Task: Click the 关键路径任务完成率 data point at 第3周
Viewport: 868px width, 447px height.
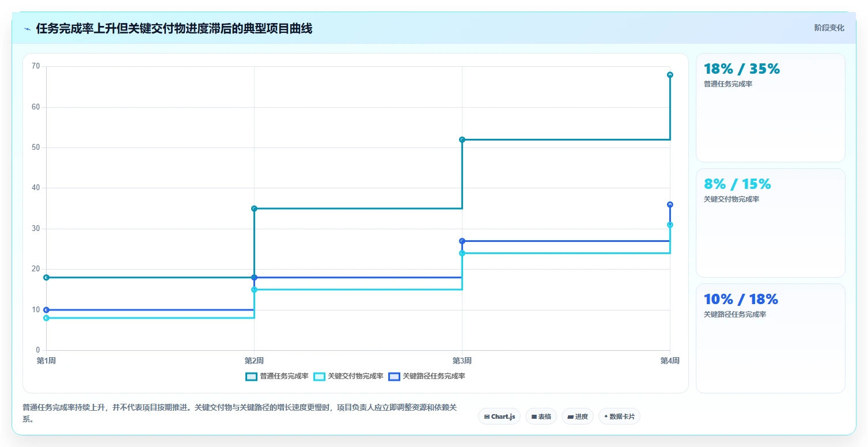Action: 462,241
